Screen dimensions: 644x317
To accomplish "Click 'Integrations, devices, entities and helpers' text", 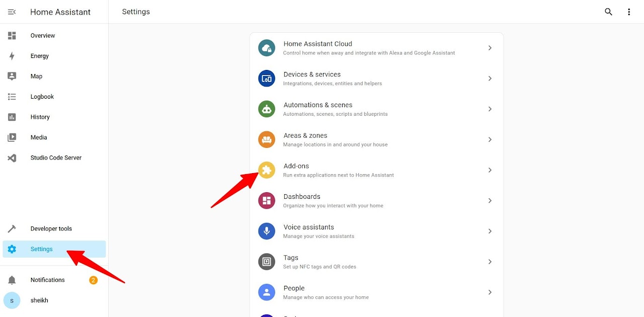I will point(333,84).
